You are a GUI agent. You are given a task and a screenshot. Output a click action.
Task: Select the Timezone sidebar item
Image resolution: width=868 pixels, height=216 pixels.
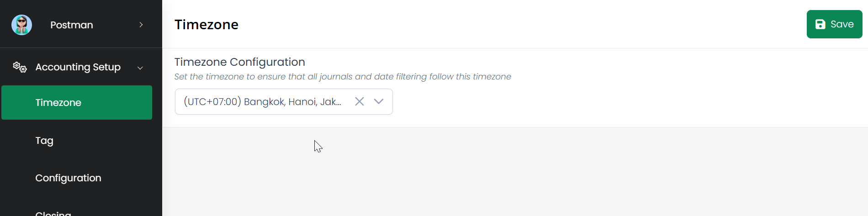[x=77, y=103]
